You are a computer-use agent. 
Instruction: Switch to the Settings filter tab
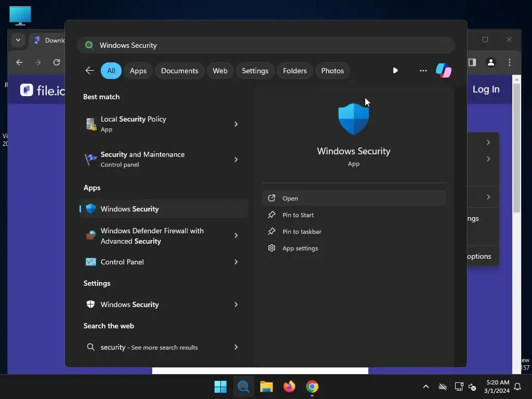[255, 71]
